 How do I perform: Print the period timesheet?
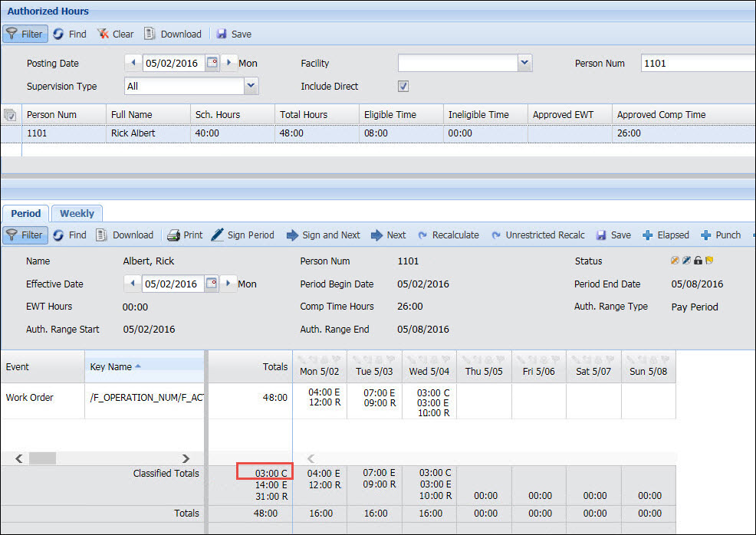coord(184,235)
